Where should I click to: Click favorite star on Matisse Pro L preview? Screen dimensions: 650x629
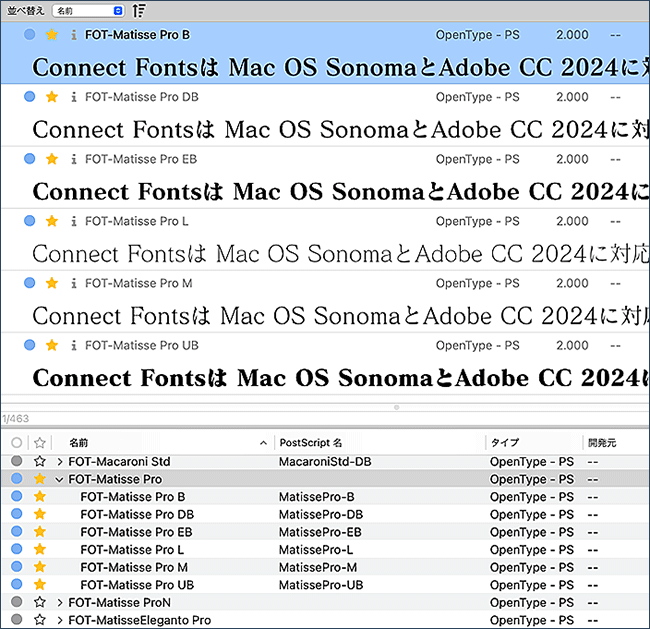(x=52, y=221)
